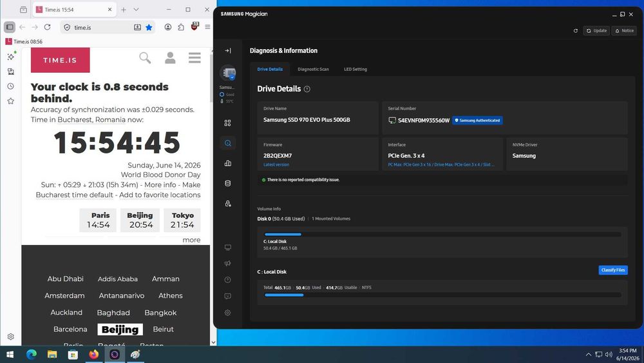Open bookmarks star icon in Firefox sidebar
The height and width of the screenshot is (363, 644).
pyautogui.click(x=11, y=101)
